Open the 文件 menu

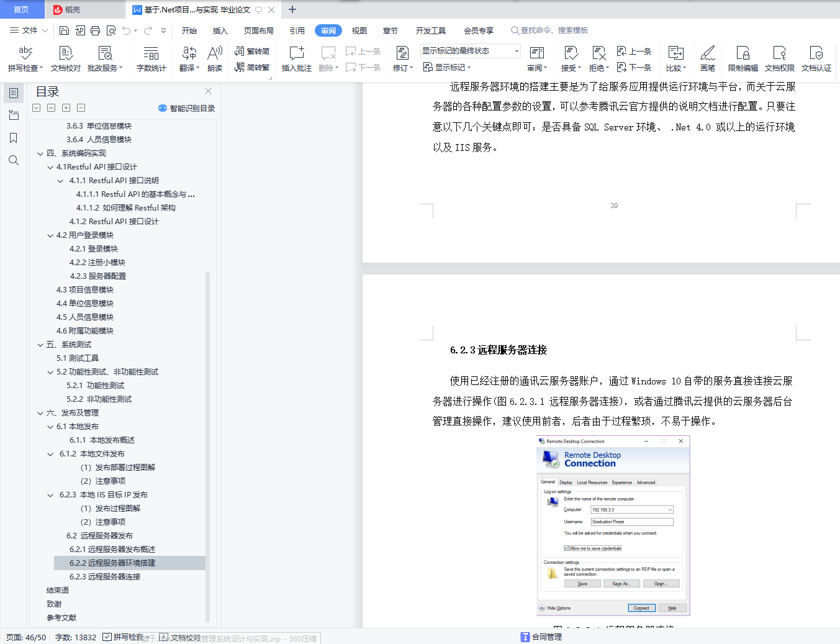[x=29, y=30]
